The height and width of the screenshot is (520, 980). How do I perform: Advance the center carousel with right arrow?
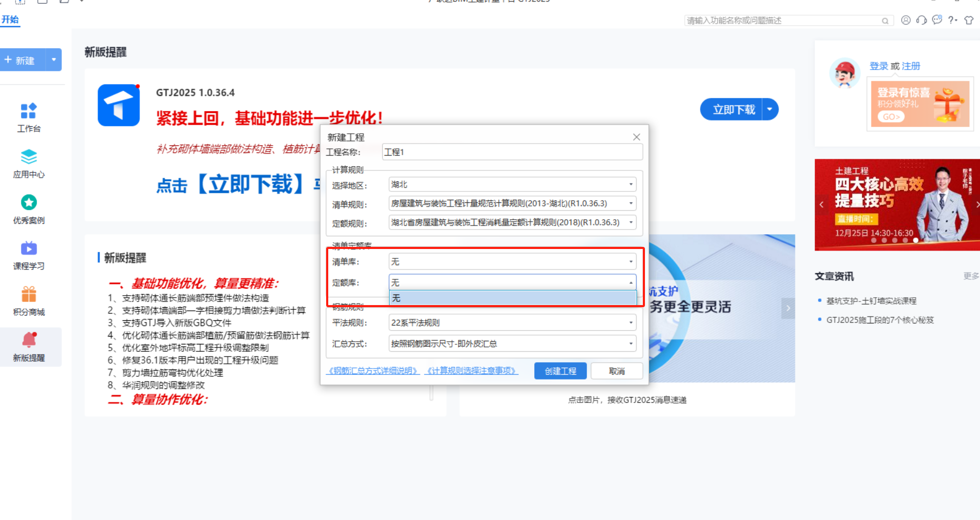(788, 308)
